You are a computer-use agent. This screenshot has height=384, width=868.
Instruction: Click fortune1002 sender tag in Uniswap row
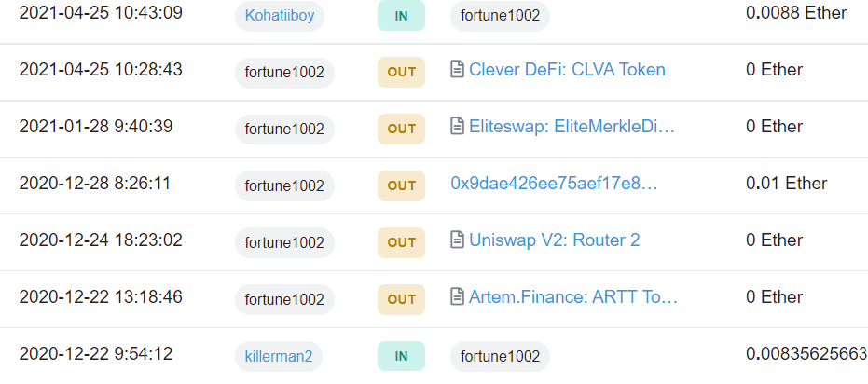click(284, 242)
